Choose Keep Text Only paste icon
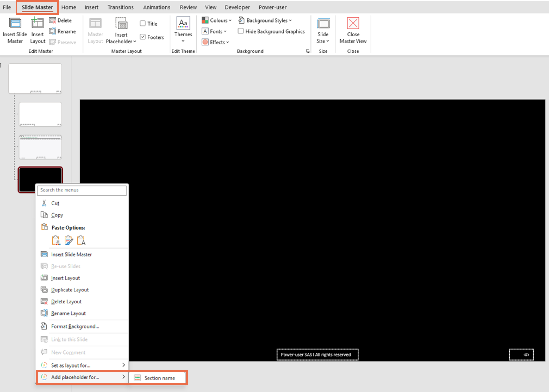This screenshot has width=549, height=392. (x=81, y=240)
